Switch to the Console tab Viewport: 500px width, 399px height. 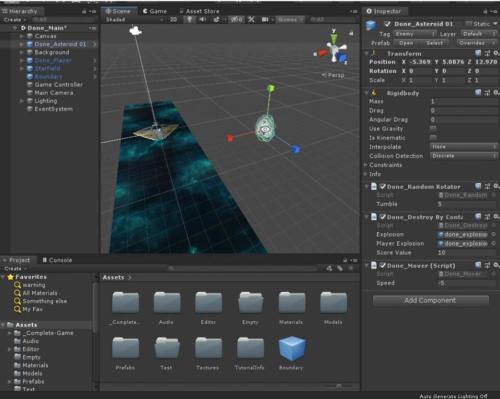[x=57, y=260]
